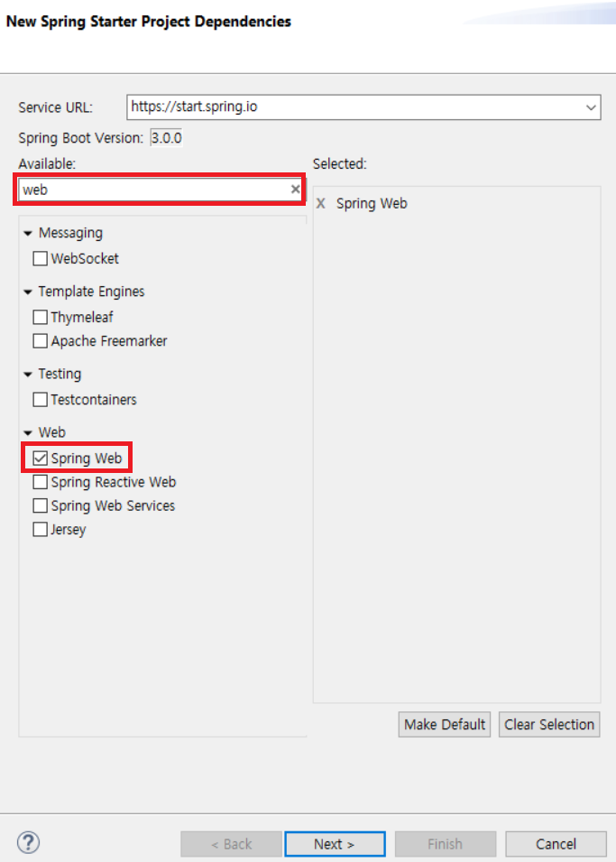The image size is (616, 862).
Task: Check the Testcontainers dependency
Action: coord(40,399)
